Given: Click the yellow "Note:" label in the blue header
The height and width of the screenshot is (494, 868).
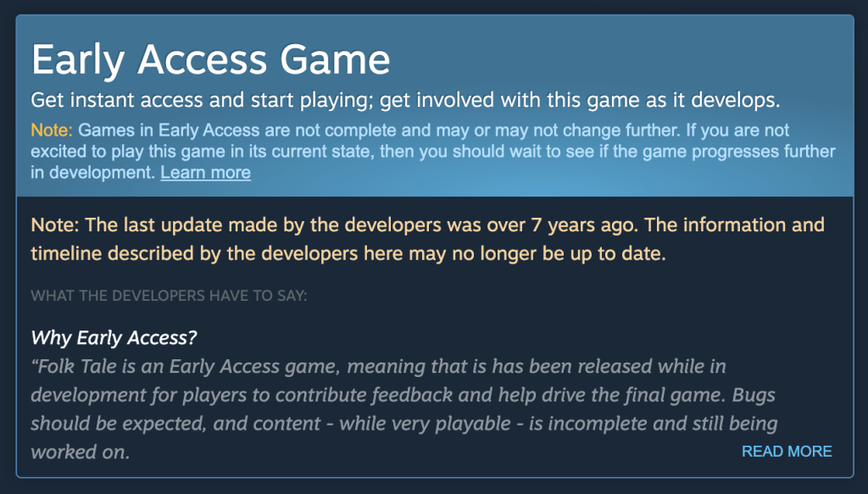Looking at the screenshot, I should (52, 130).
